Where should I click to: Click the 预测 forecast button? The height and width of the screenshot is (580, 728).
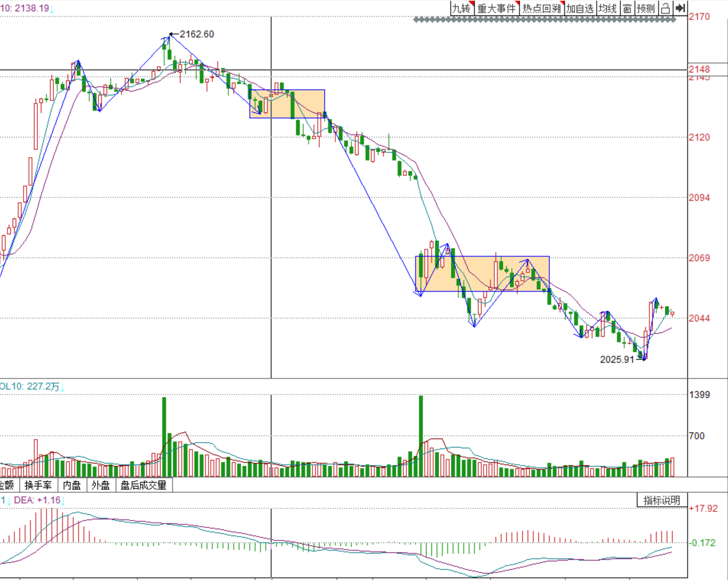coord(645,8)
